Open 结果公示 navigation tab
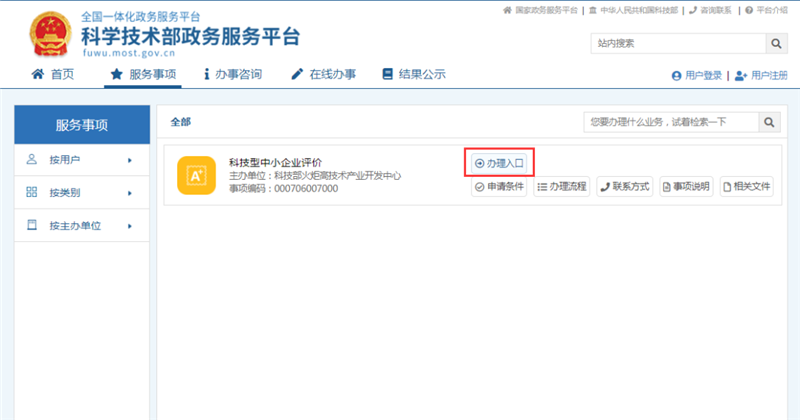This screenshot has width=800, height=420. [412, 75]
